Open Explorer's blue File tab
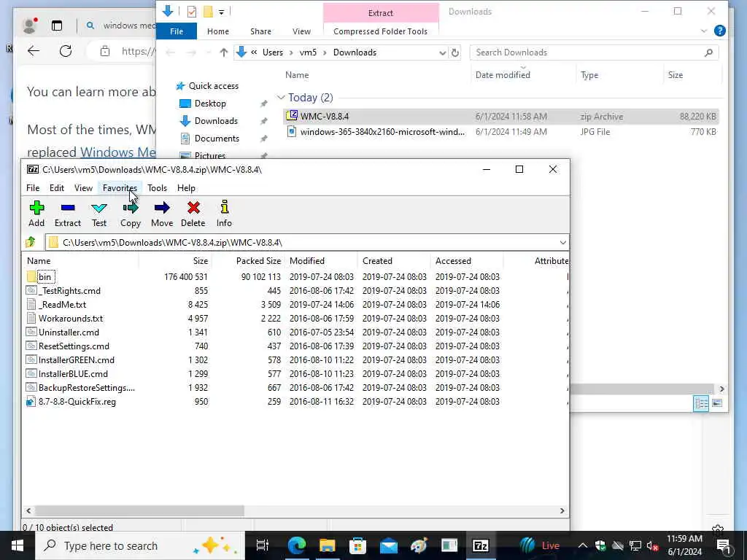This screenshot has width=747, height=560. coord(177,31)
